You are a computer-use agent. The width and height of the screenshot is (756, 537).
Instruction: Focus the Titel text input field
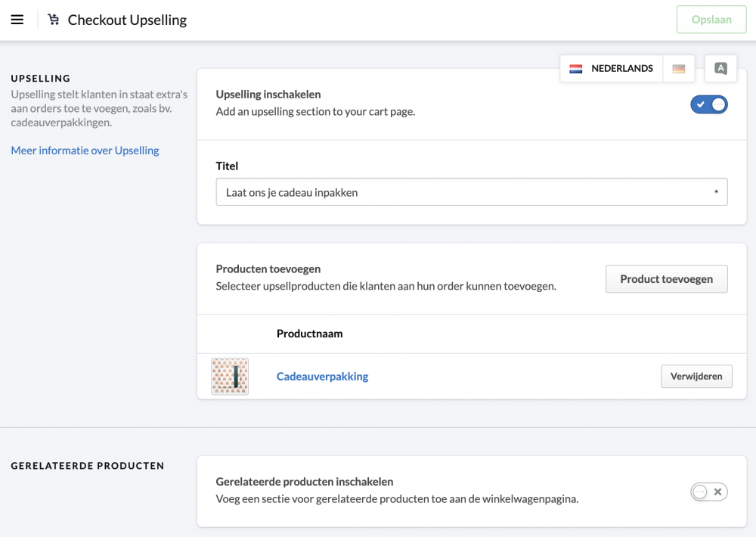(461, 192)
